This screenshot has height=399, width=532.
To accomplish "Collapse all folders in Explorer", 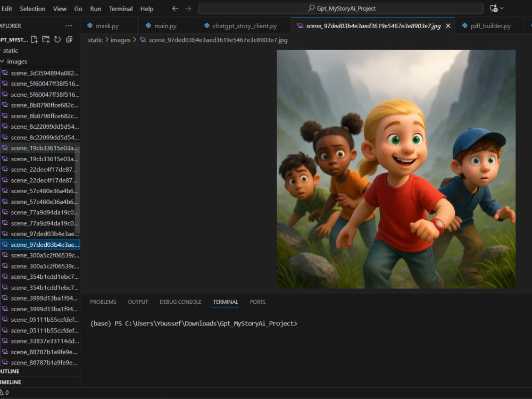I will pos(69,40).
